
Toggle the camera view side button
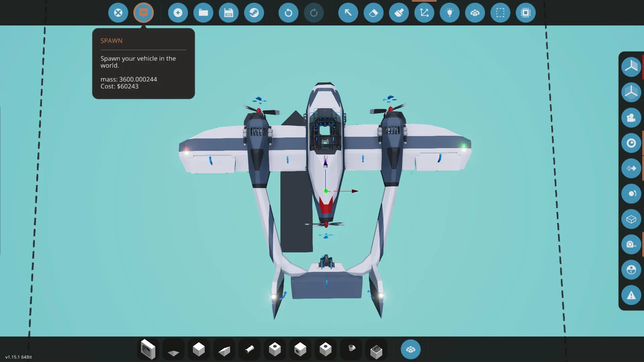click(631, 118)
